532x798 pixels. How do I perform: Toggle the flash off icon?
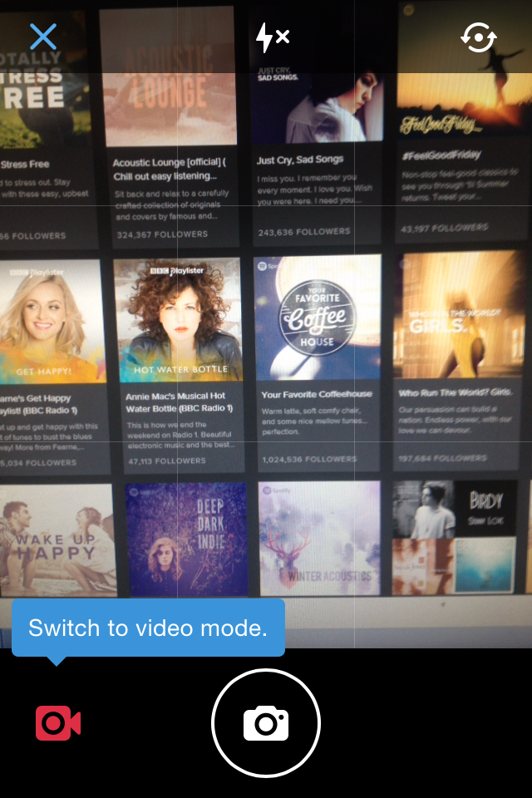point(273,37)
